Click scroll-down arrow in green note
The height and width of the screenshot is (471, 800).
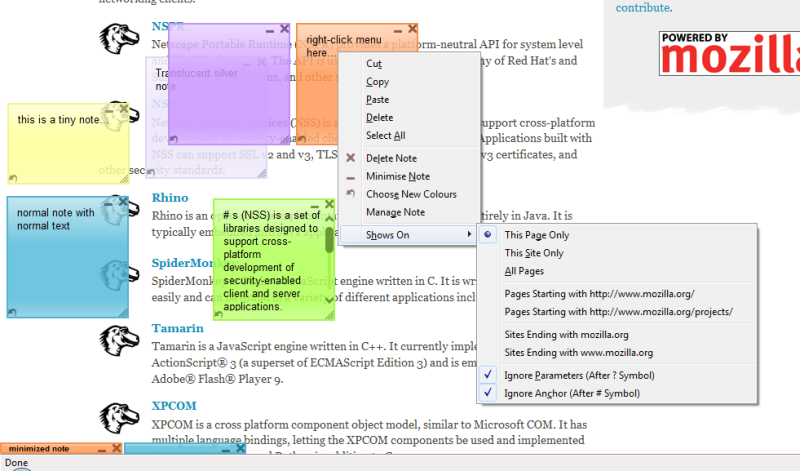coord(330,300)
